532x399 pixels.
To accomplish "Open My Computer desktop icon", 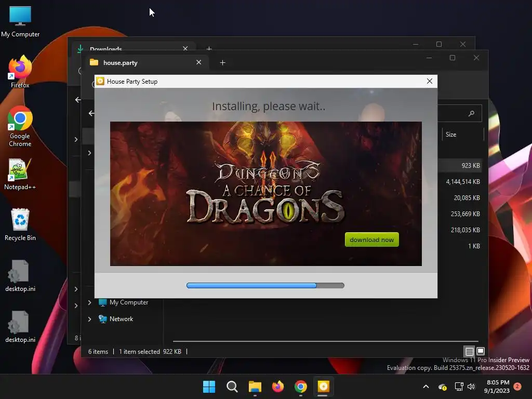I will click(20, 21).
